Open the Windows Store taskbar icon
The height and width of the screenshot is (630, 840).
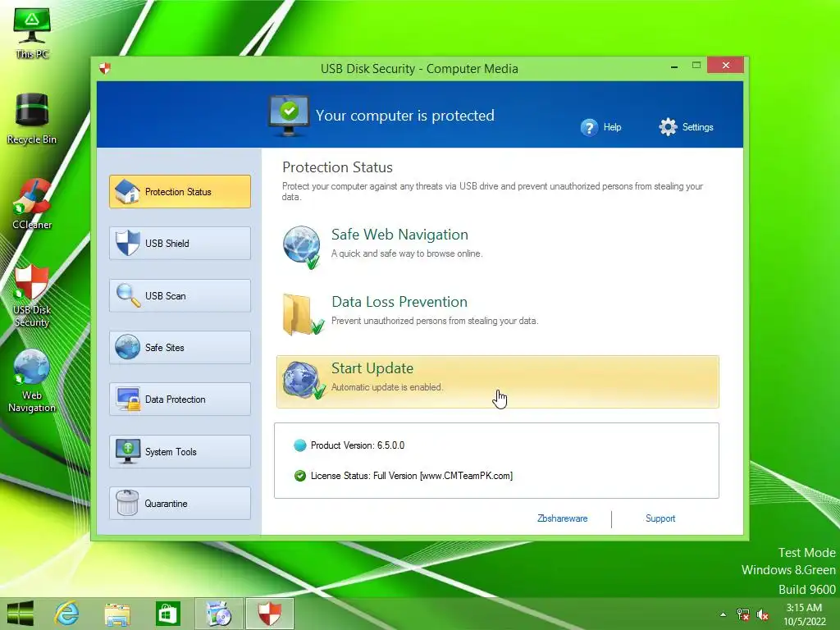(x=167, y=614)
